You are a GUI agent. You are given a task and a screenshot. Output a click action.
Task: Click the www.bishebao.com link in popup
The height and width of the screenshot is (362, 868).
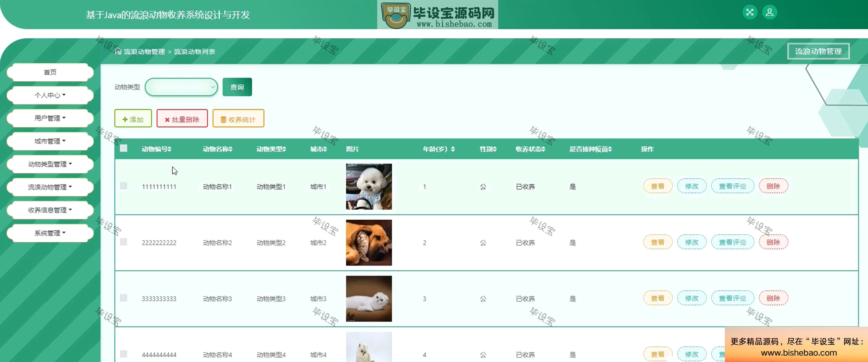(799, 352)
